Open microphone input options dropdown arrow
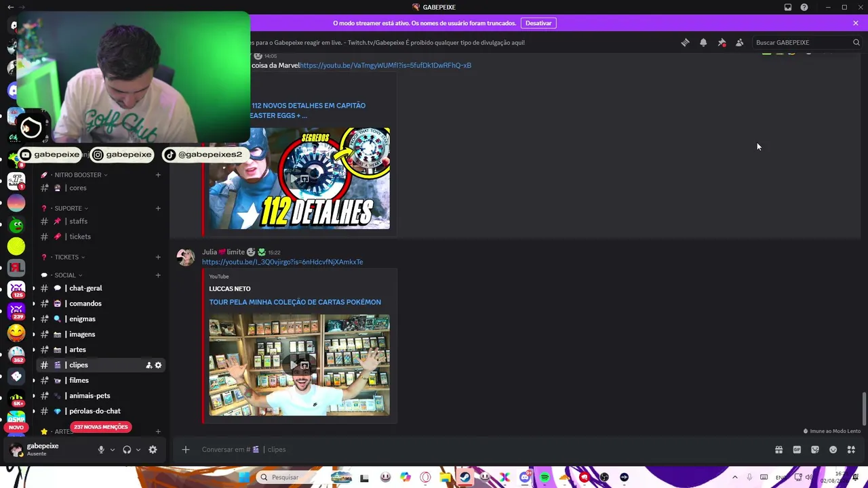 [113, 449]
